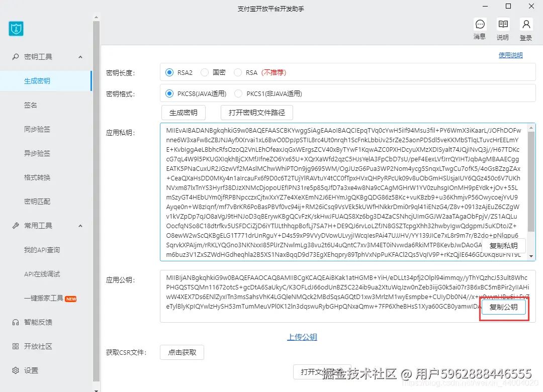This screenshot has width=543, height=392.
Task: Click private key scrollbar up arrow
Action: click(x=531, y=128)
